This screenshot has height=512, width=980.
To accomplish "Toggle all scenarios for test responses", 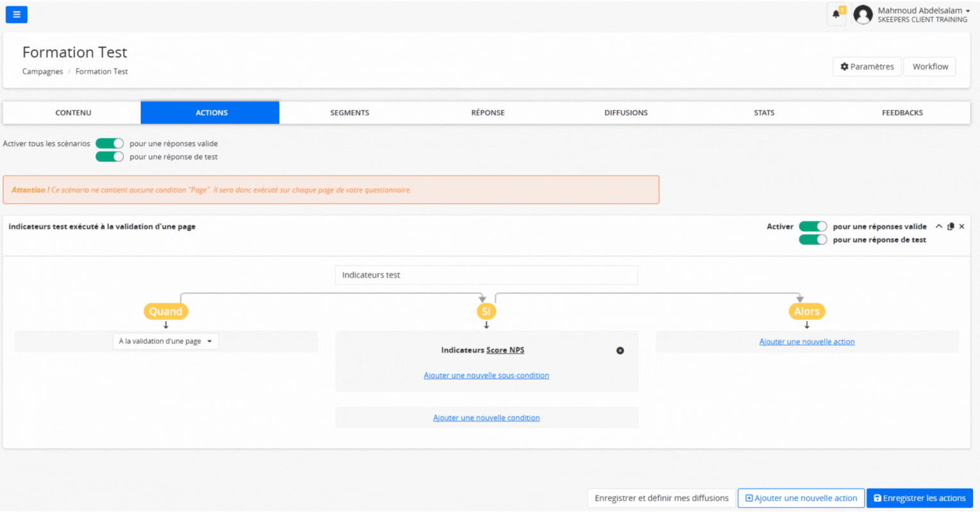I will [x=110, y=157].
